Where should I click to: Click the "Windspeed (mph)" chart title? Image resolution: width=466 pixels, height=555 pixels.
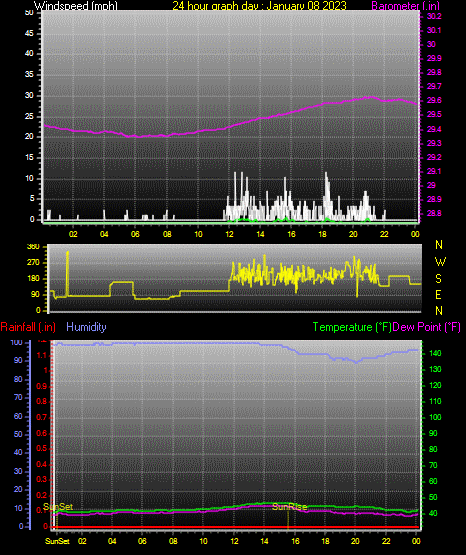point(76,5)
